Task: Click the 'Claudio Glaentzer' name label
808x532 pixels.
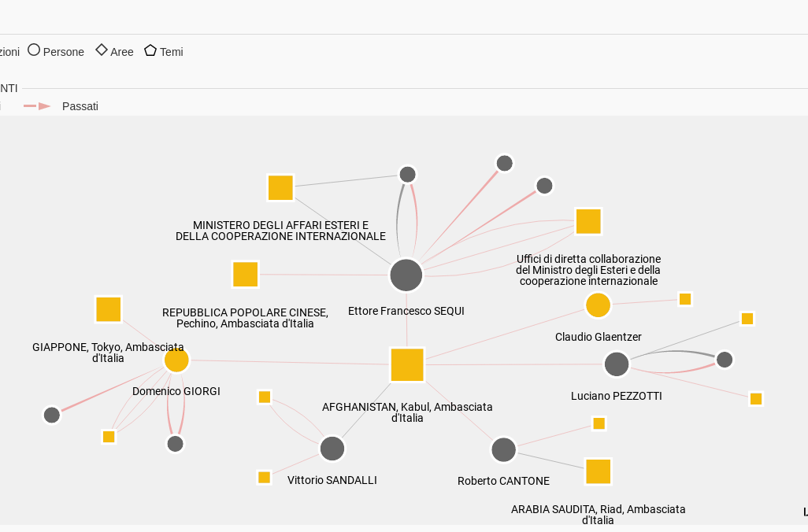Action: [599, 337]
